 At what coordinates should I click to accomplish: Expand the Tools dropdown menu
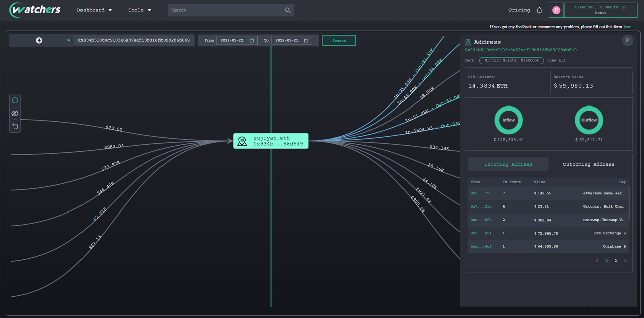[x=140, y=10]
